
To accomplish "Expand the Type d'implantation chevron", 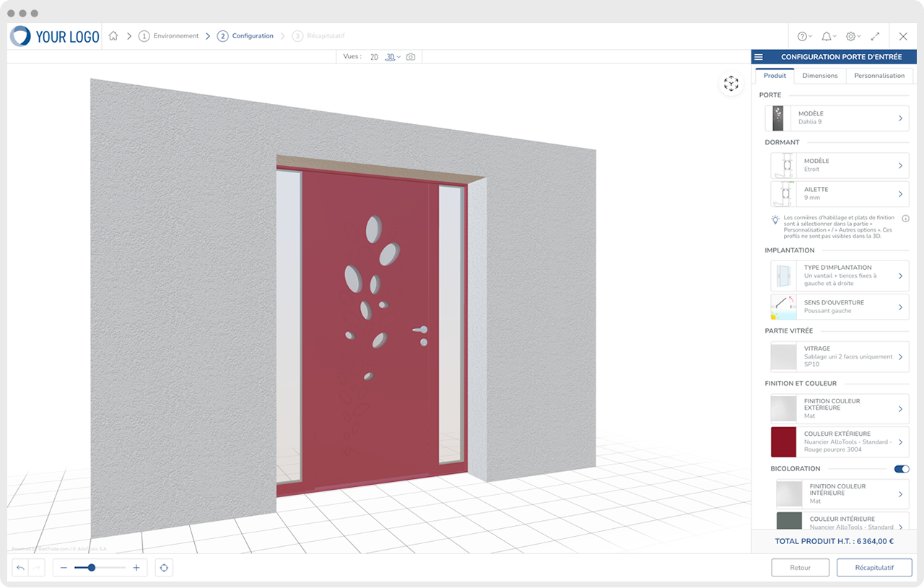I will [x=900, y=276].
